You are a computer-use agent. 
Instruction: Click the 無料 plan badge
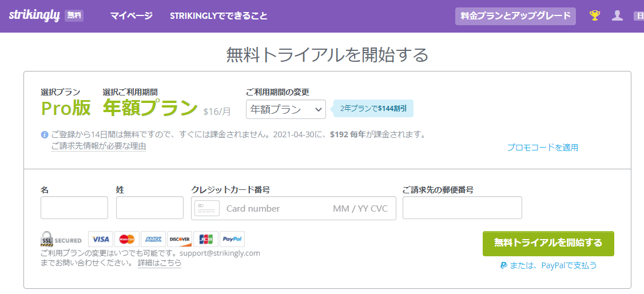click(x=74, y=16)
